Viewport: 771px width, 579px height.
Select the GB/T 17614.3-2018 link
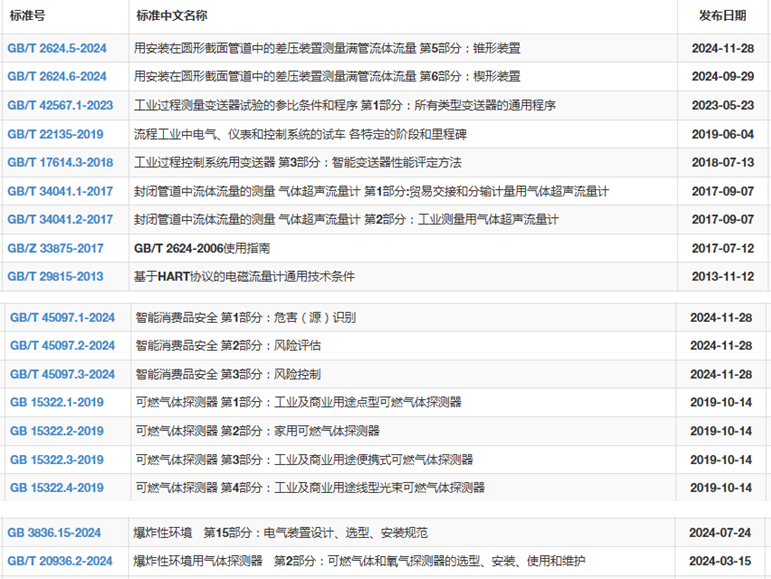point(60,163)
